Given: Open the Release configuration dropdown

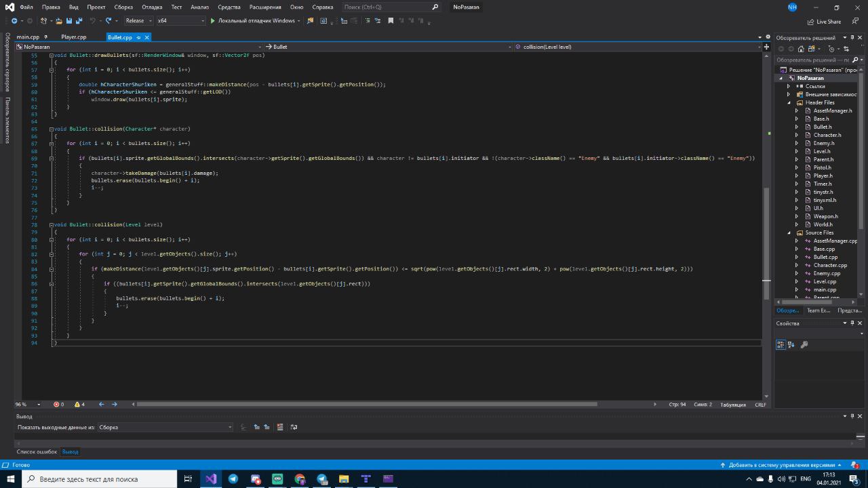Looking at the screenshot, I should point(138,21).
